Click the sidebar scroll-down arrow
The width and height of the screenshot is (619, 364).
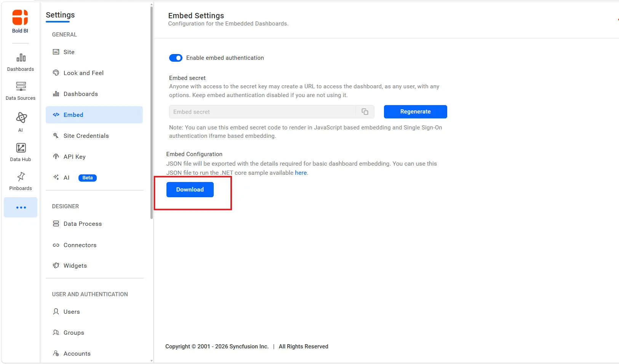152,361
